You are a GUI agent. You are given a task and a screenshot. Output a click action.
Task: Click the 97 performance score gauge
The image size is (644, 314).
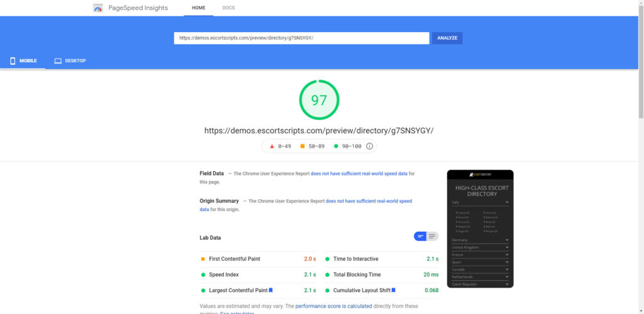319,100
